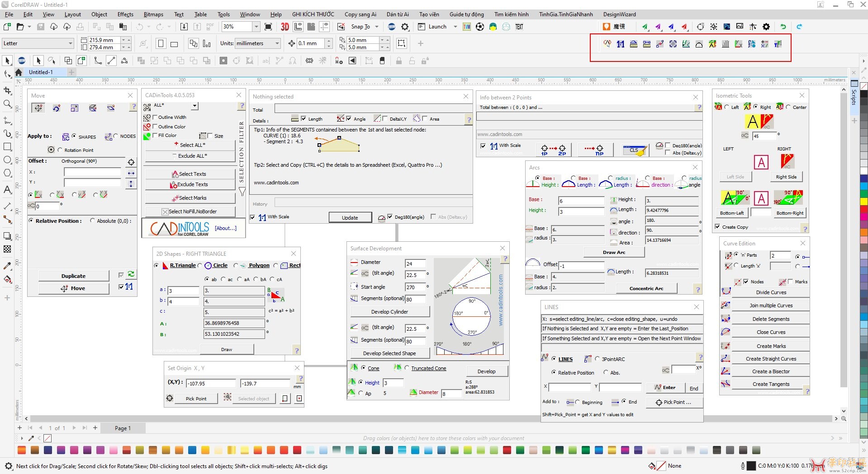Pick the first red-orange swatch in document palette

(22, 450)
